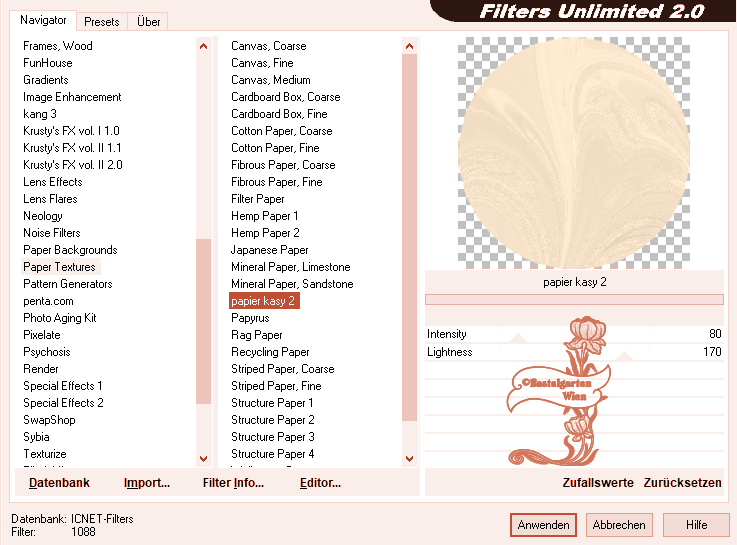Open Filter Info...
The height and width of the screenshot is (545, 737).
coord(233,483)
